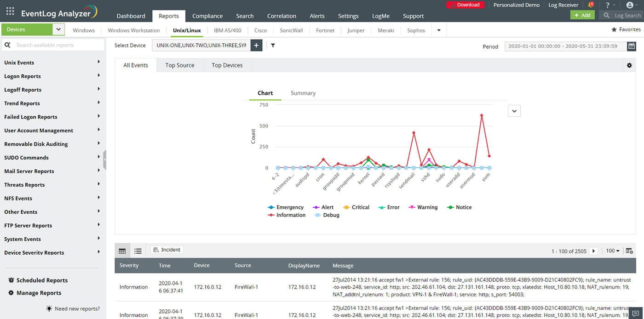Open the apps grid launcher icon

(10, 11)
